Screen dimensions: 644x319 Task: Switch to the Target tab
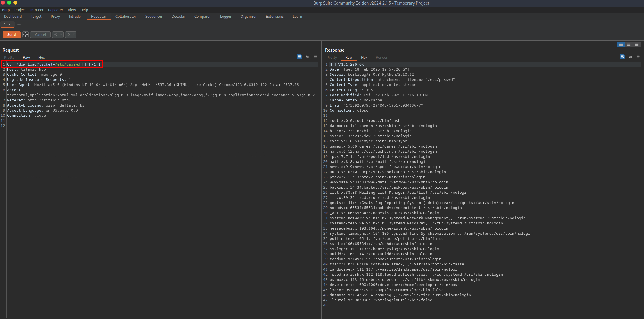coord(36,16)
